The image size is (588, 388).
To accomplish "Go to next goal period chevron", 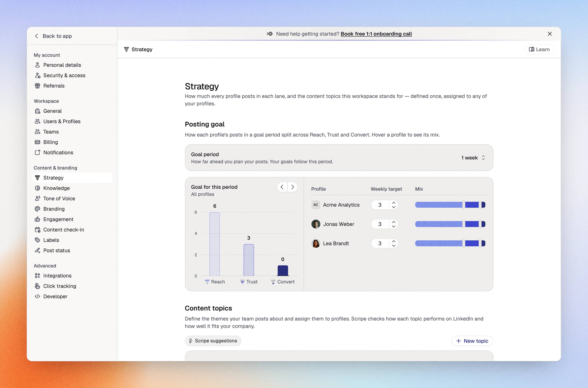I will pyautogui.click(x=292, y=187).
